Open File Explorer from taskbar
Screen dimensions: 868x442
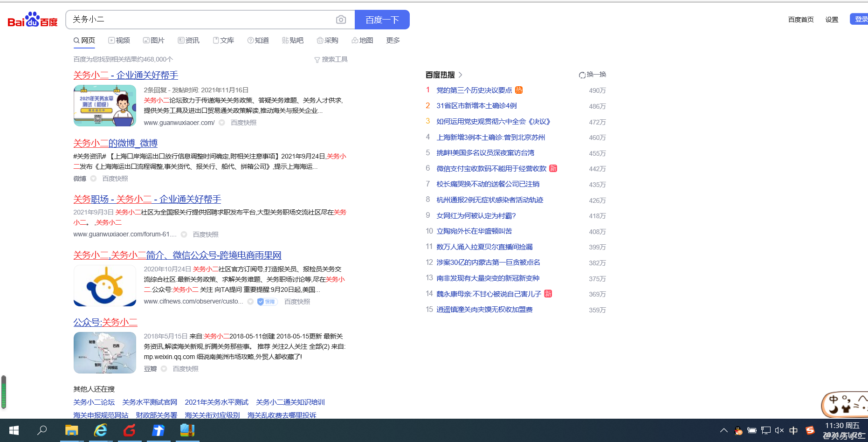coord(71,430)
